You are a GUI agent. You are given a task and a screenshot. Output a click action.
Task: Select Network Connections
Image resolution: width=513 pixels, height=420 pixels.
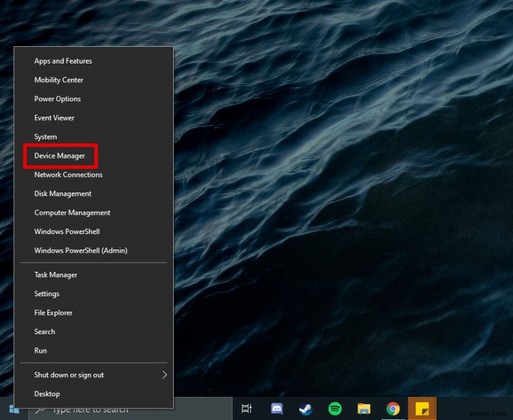(68, 174)
